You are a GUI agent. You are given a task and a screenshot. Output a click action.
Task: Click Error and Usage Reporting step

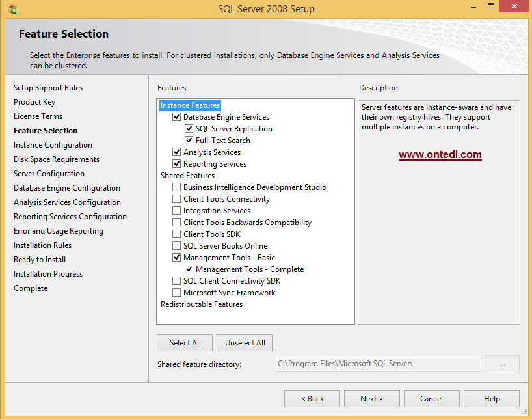pyautogui.click(x=59, y=231)
